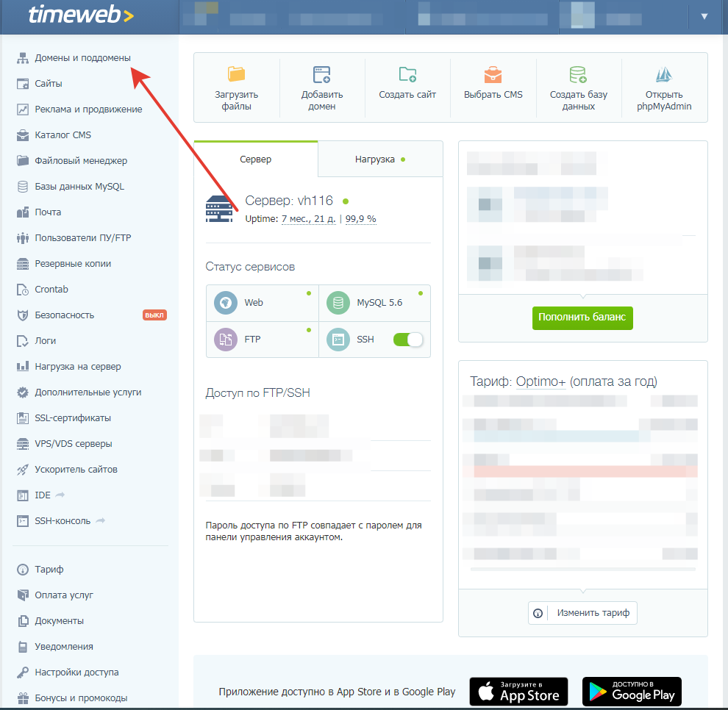Click the SSH service icon

tap(338, 340)
